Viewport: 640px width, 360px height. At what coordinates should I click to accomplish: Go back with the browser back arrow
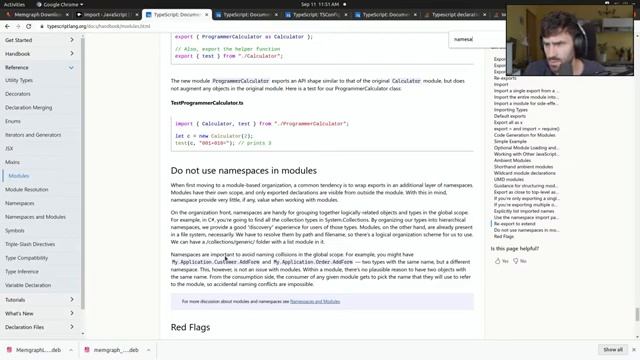pos(7,26)
